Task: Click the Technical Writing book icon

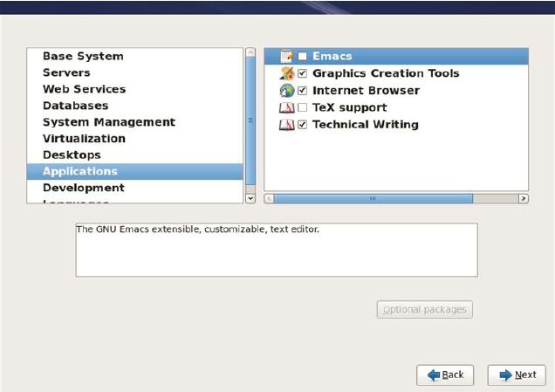Action: click(x=287, y=124)
